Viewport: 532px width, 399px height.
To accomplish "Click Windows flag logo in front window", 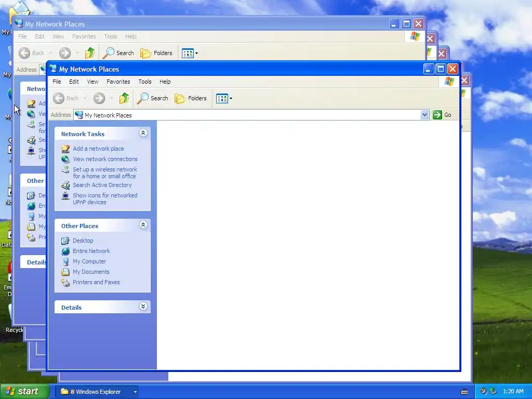I will [449, 82].
